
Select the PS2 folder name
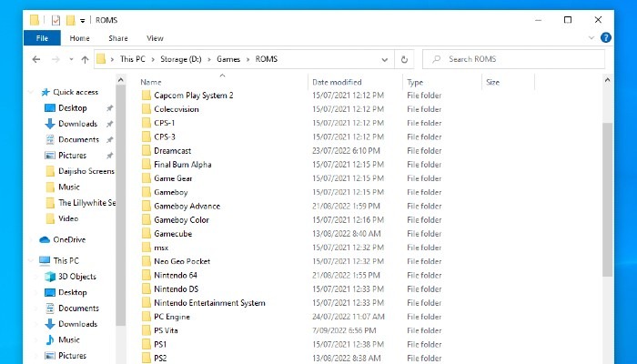[x=160, y=359]
